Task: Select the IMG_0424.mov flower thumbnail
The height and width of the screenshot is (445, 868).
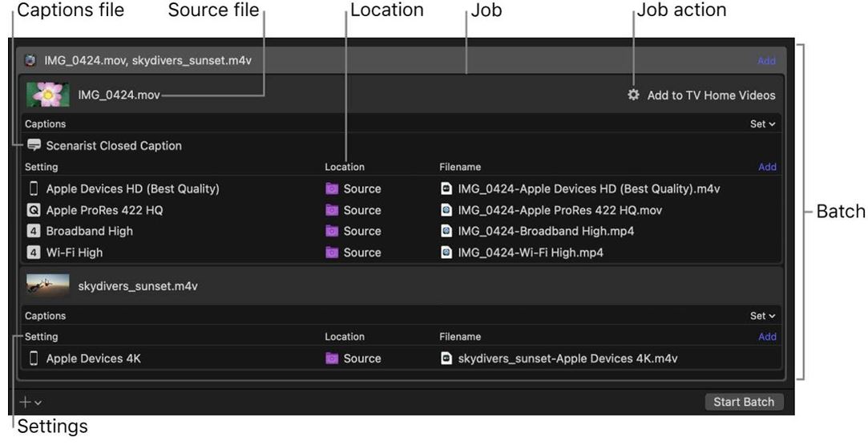Action: click(x=48, y=95)
